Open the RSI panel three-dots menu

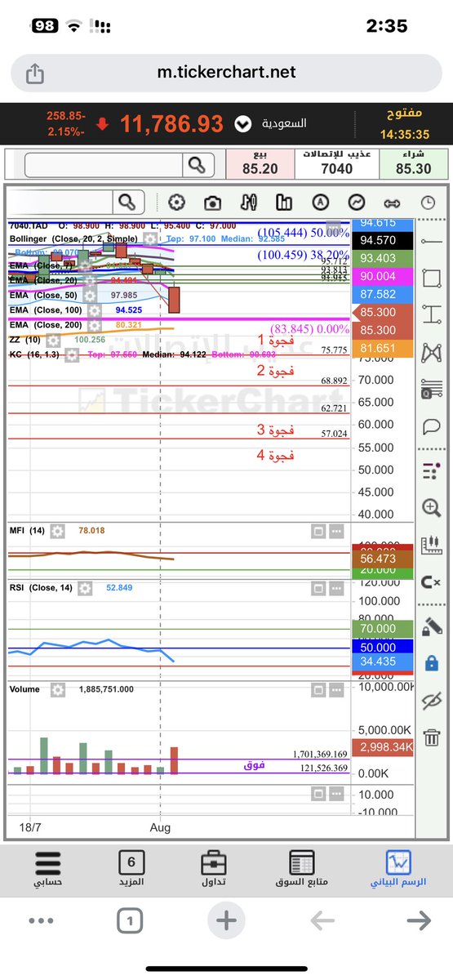click(336, 589)
